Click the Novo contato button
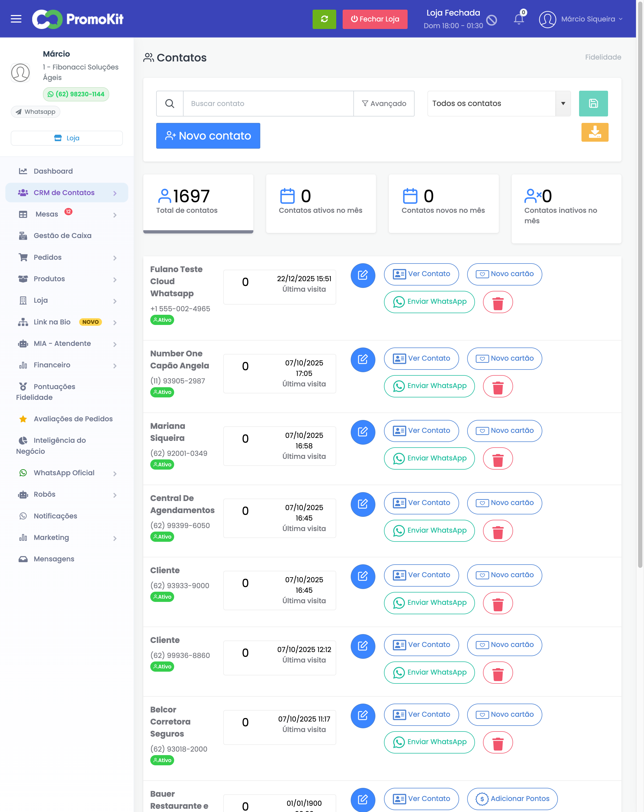644x812 pixels. pyautogui.click(x=208, y=136)
